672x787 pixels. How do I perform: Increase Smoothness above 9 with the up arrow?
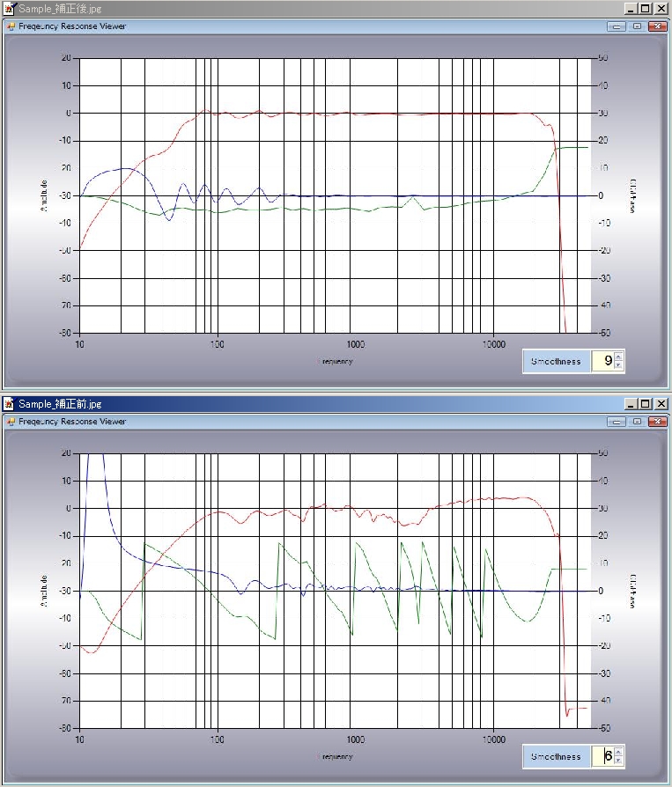click(x=618, y=357)
